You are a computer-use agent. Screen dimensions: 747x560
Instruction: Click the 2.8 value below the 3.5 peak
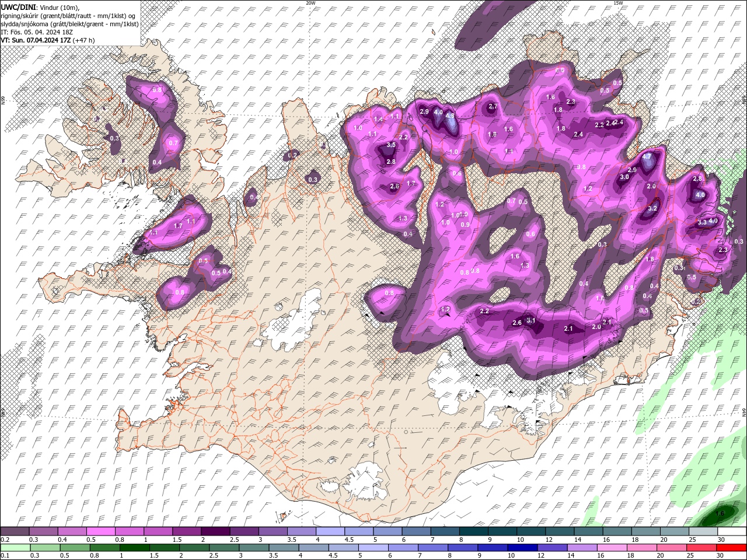point(391,162)
